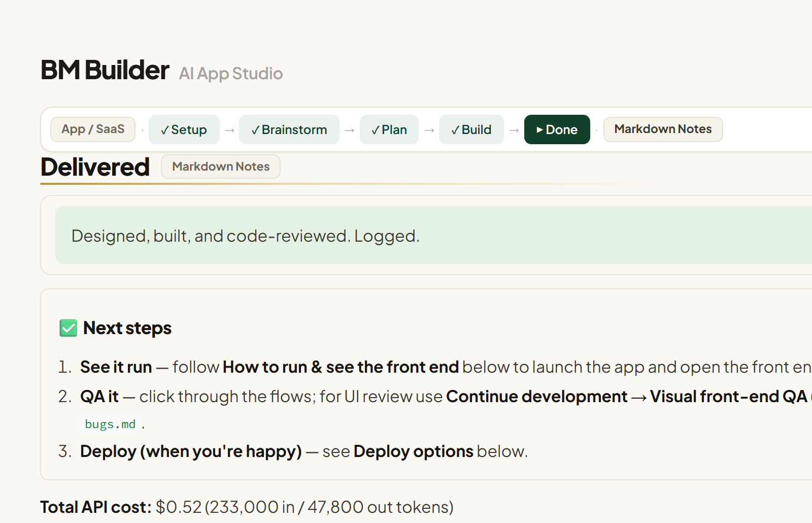
Task: Click the bugs.md code label
Action: point(110,424)
